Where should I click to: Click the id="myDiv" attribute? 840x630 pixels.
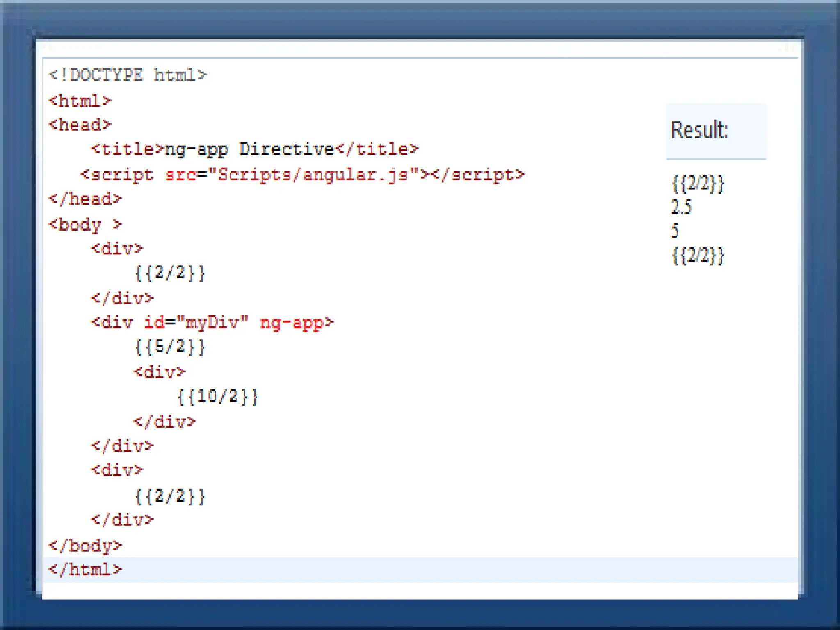[196, 323]
